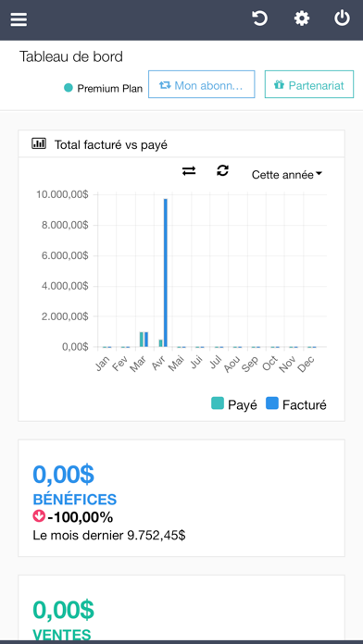Click the 4.000,00$ axis label

(x=65, y=286)
